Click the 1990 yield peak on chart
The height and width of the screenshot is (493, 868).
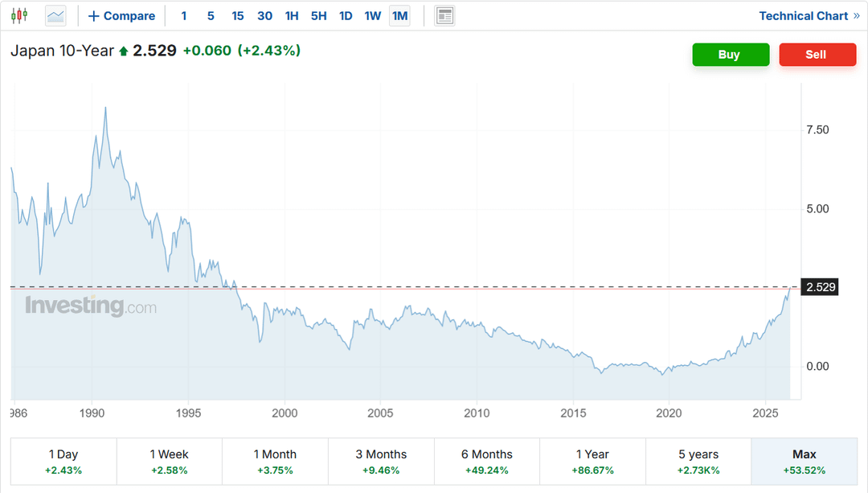[x=105, y=109]
